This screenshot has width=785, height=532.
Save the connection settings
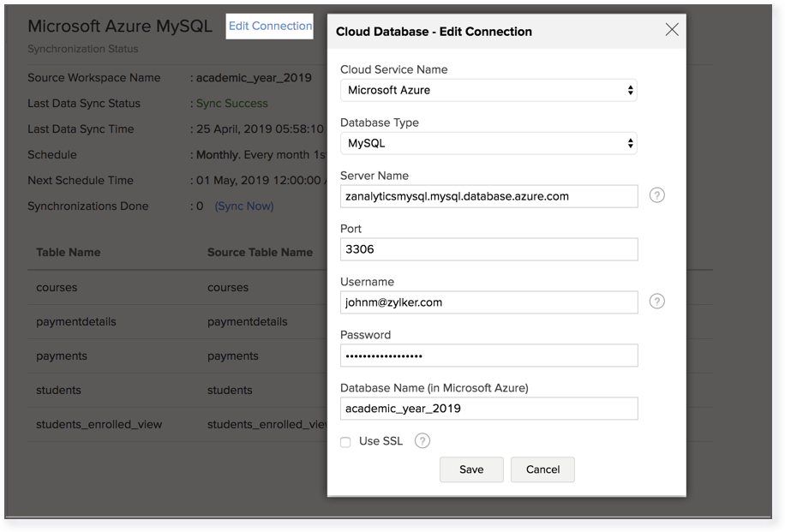[471, 469]
